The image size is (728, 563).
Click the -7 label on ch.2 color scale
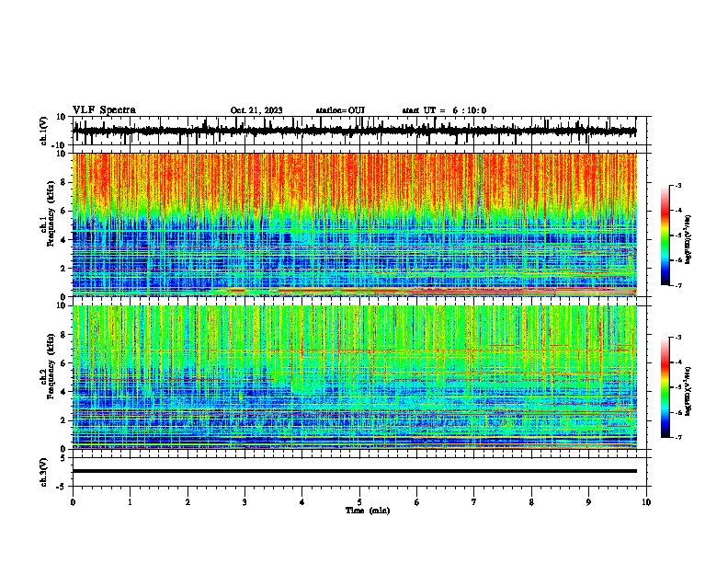[x=678, y=437]
